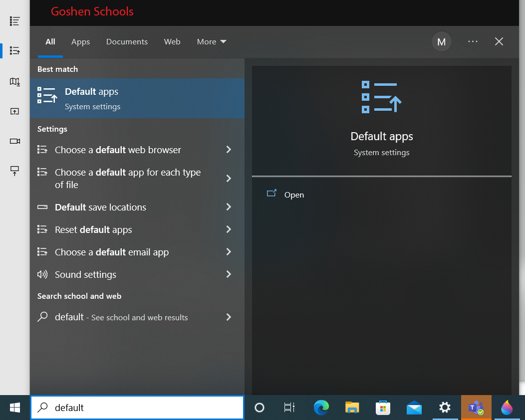The image size is (525, 420).
Task: Click the magnifier icon in web result
Action: click(x=42, y=317)
